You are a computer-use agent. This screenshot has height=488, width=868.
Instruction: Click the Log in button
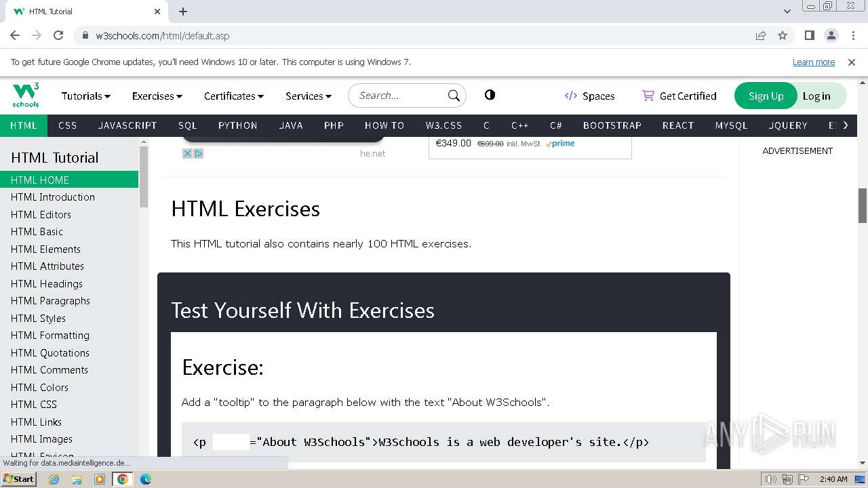pos(816,96)
